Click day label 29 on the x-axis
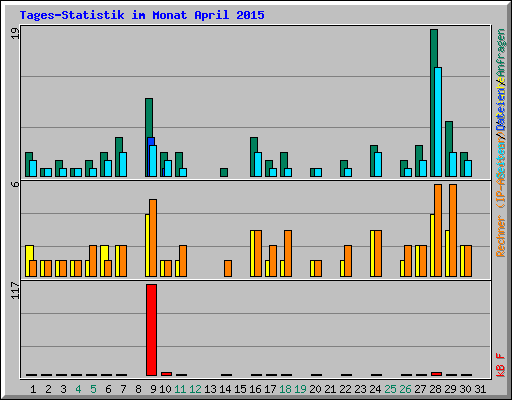The height and width of the screenshot is (400, 512). [450, 389]
